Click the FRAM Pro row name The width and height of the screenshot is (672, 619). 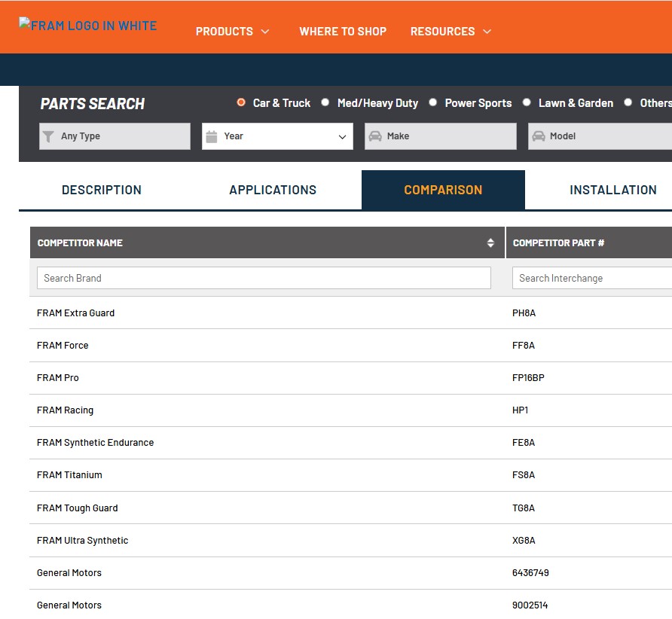coord(58,378)
